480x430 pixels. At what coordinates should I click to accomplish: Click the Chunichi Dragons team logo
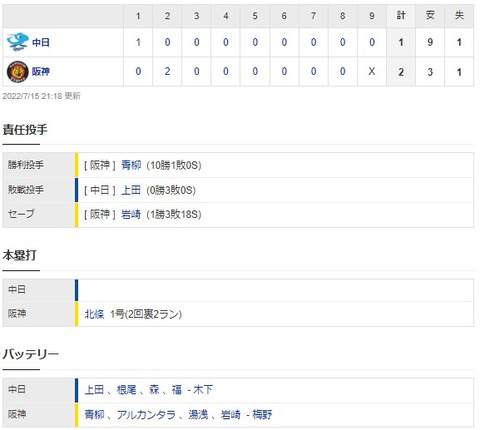coord(17,42)
